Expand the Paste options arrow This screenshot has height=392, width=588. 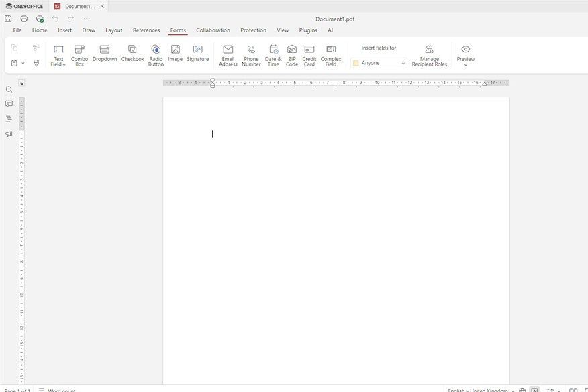[x=23, y=63]
